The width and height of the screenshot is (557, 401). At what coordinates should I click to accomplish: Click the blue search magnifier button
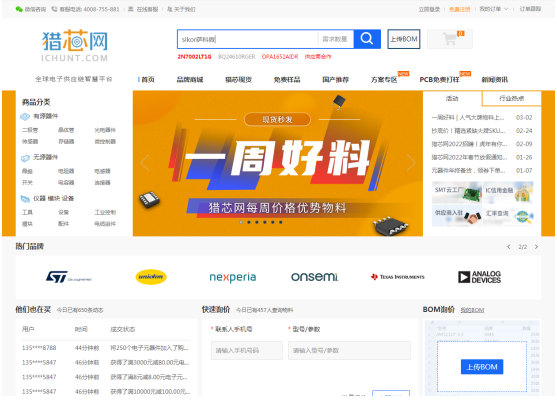[367, 39]
